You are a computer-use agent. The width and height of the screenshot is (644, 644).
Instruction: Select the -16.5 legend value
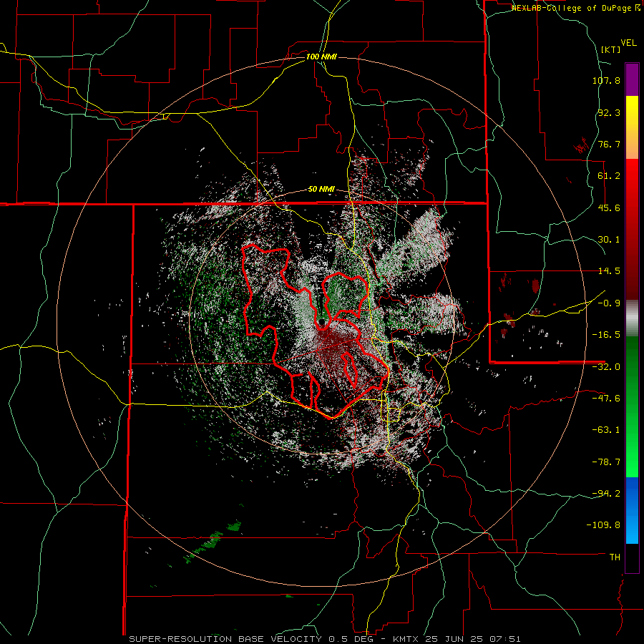click(606, 335)
